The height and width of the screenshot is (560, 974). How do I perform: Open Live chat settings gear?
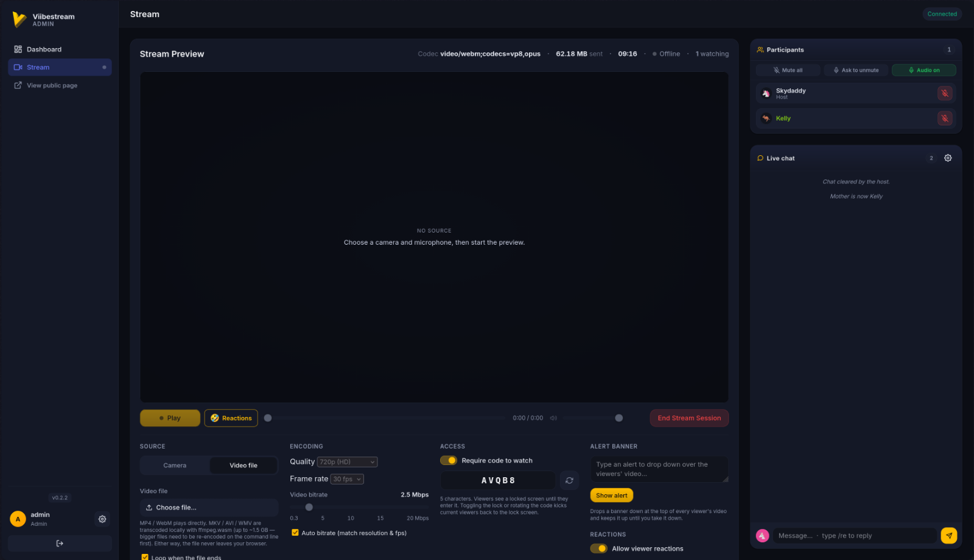point(948,158)
